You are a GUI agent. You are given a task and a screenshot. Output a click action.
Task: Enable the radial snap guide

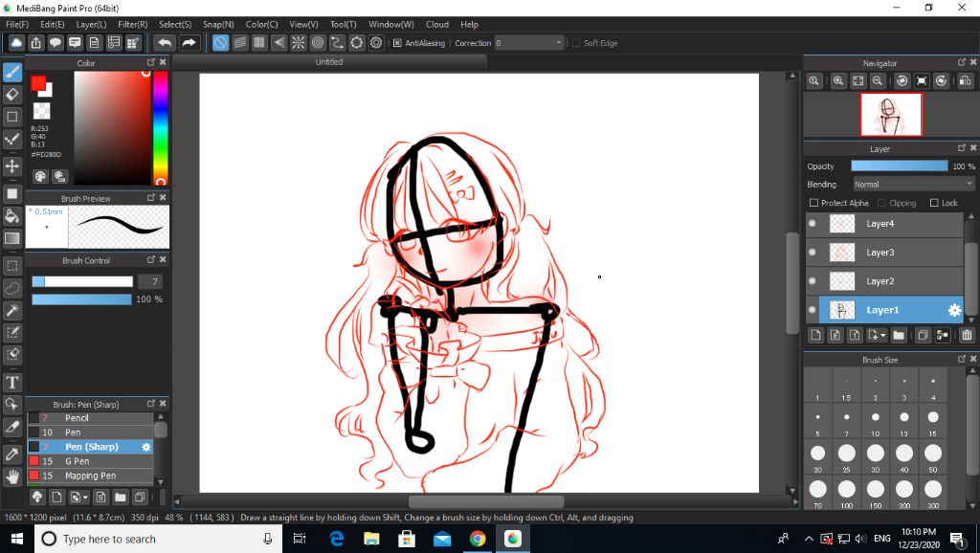point(299,42)
